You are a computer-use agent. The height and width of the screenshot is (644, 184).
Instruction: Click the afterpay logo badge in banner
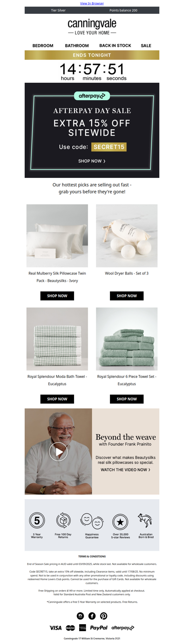point(92,96)
